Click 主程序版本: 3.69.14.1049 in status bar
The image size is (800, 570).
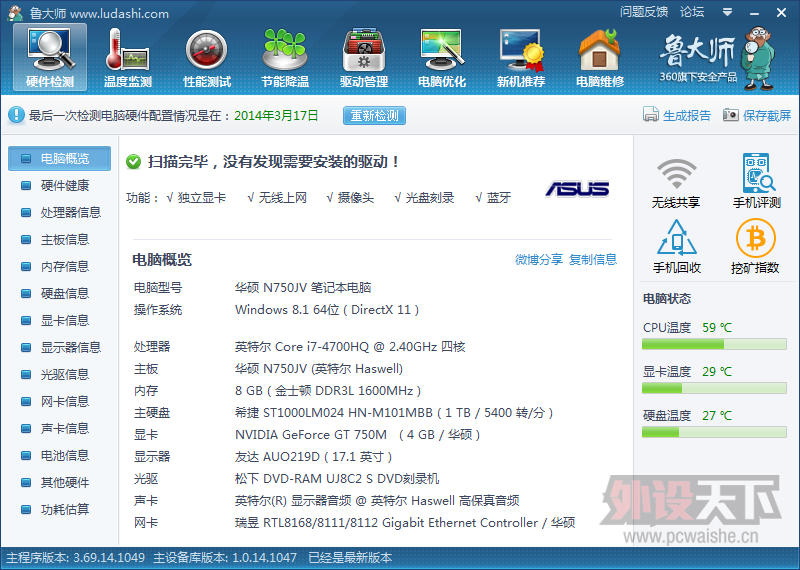coord(76,557)
